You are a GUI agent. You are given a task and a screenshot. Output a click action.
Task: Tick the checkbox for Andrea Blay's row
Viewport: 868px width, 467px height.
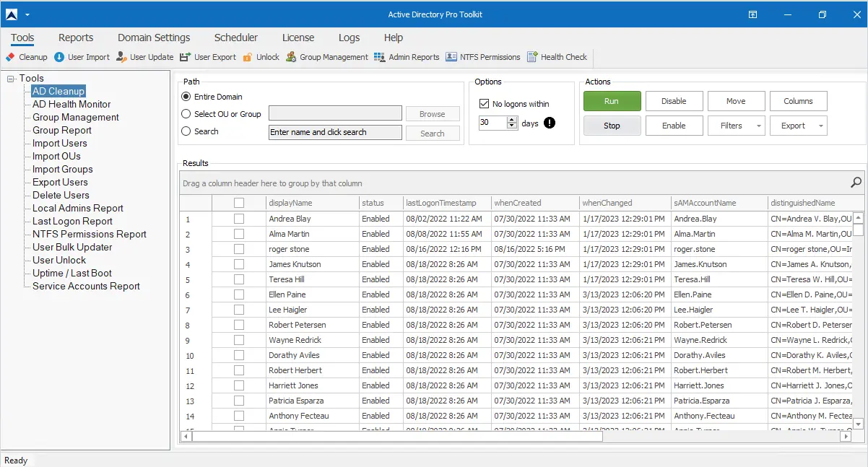coord(239,219)
